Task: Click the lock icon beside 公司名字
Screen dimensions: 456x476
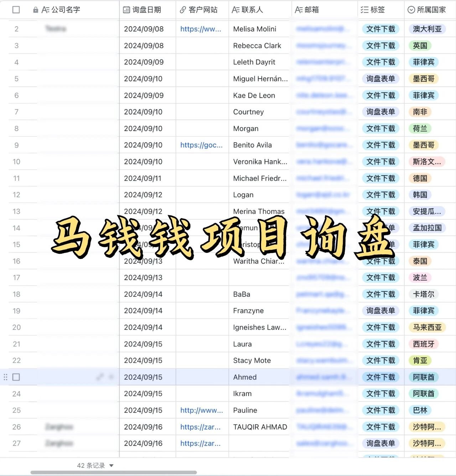Action: pos(36,10)
